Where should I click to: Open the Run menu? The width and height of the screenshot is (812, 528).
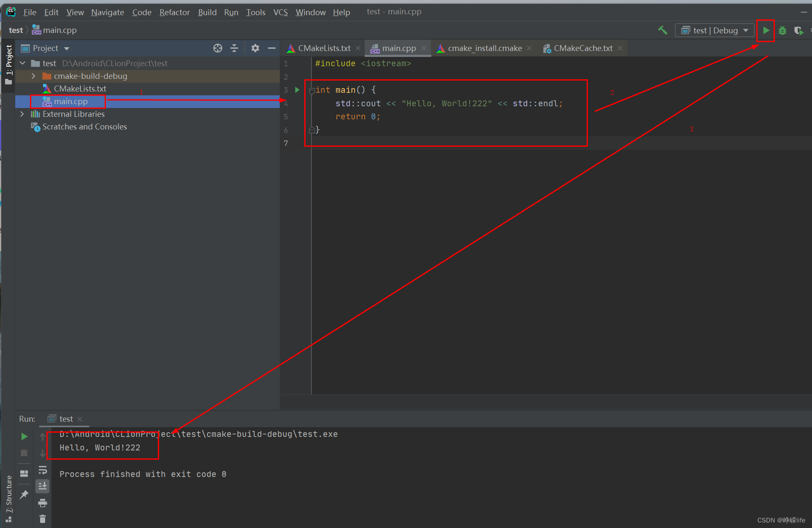[x=231, y=12]
